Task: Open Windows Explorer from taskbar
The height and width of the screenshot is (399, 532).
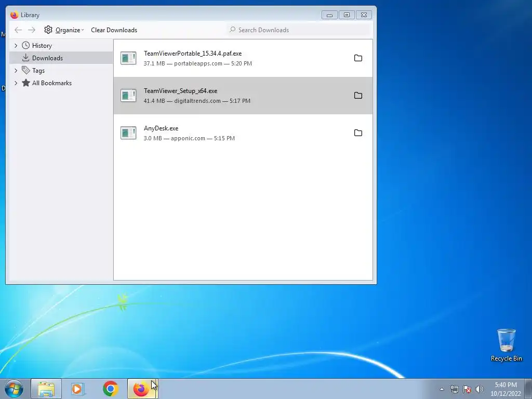Action: point(46,389)
